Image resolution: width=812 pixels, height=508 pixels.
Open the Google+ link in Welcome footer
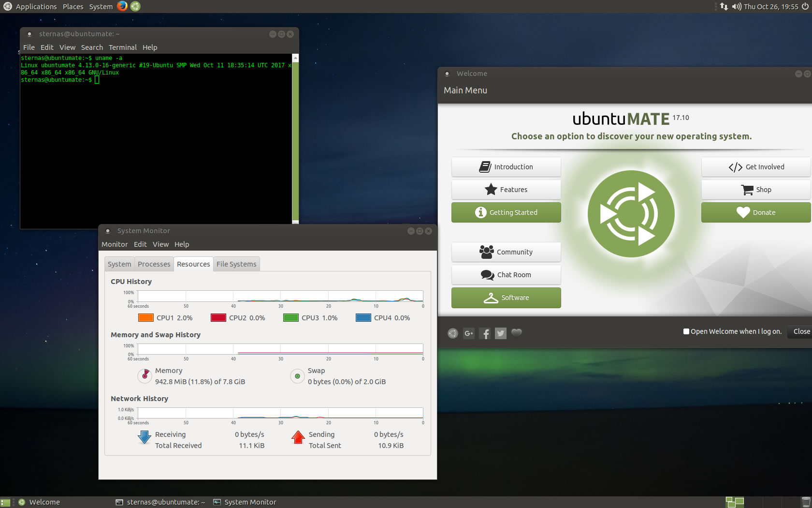469,333
